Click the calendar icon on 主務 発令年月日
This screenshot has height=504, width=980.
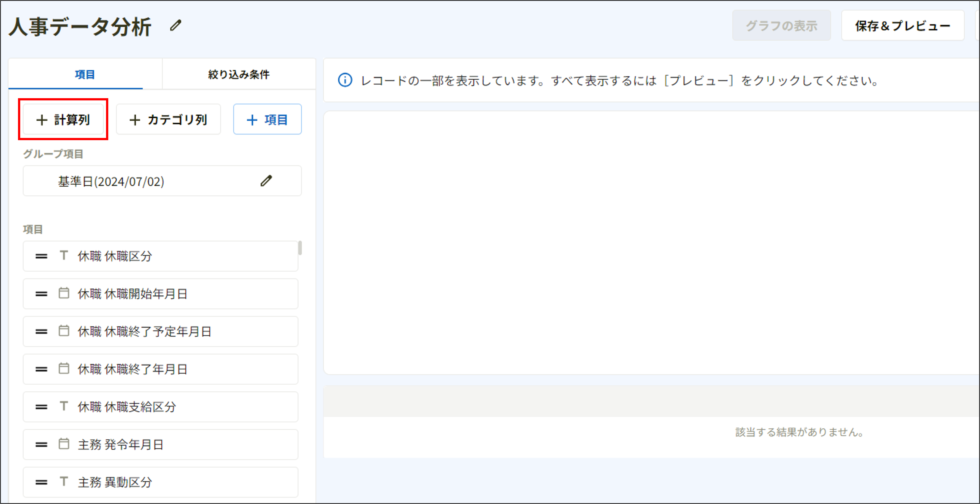64,444
